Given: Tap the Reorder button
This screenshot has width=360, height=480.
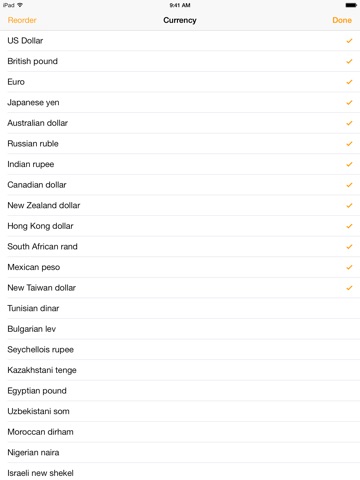Looking at the screenshot, I should point(22,20).
